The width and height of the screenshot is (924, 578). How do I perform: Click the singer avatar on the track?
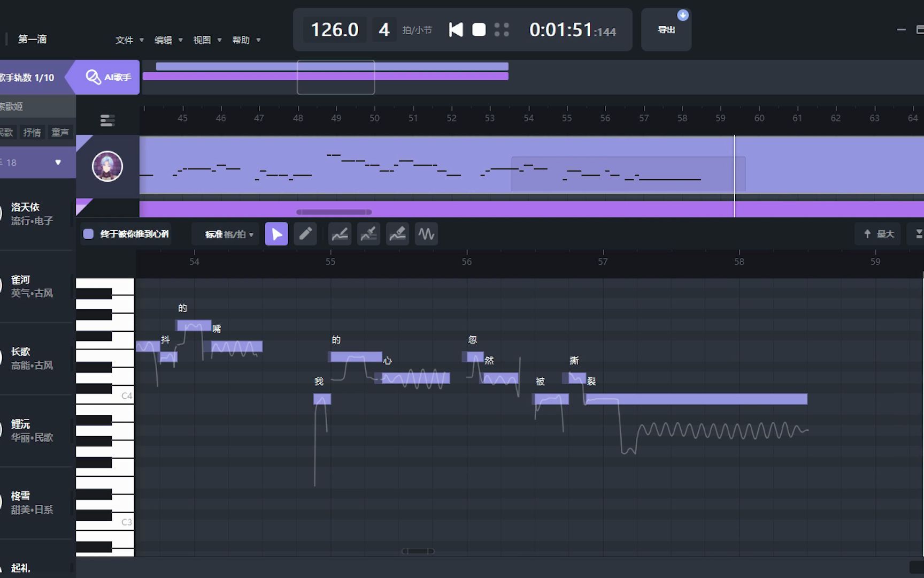[107, 166]
